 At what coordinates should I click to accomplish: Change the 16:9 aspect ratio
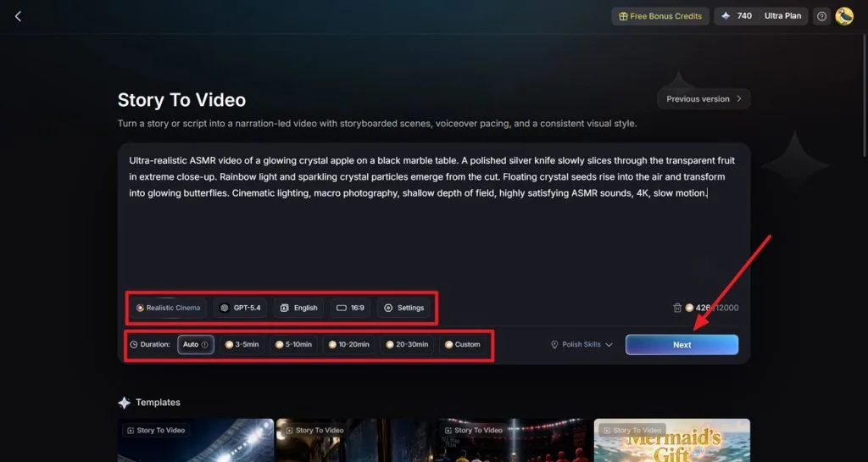click(350, 308)
